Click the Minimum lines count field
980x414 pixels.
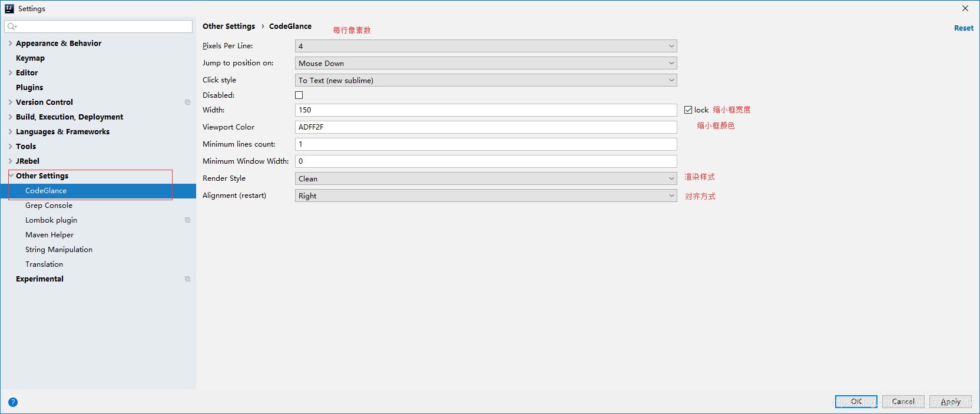(x=486, y=144)
